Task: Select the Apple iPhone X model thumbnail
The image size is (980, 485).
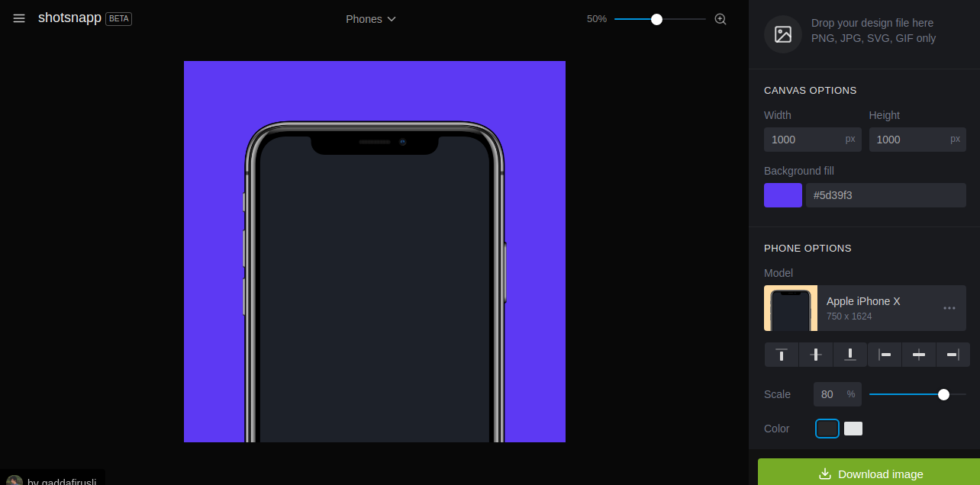Action: pos(791,308)
